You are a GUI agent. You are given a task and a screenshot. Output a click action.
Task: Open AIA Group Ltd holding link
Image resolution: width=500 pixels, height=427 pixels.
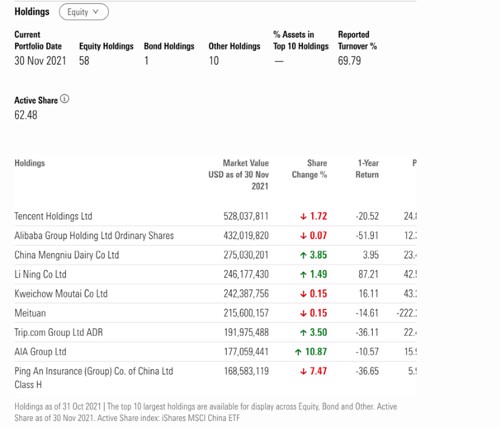[x=40, y=351]
